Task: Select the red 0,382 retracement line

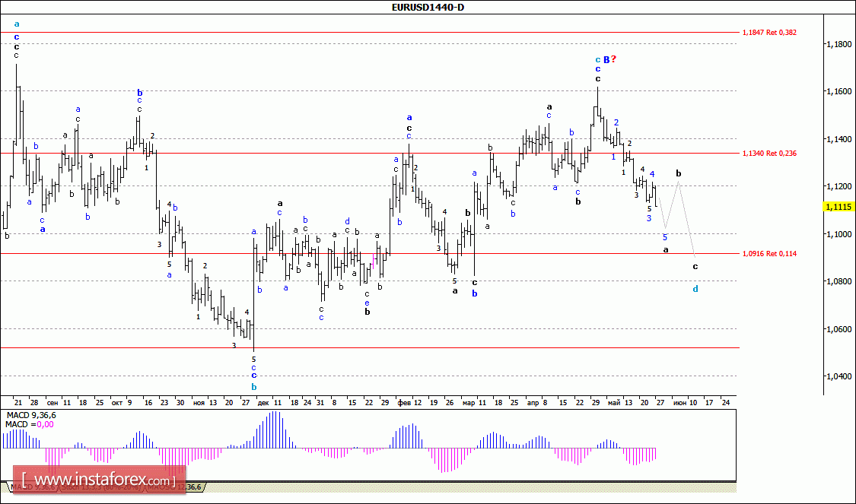Action: point(370,33)
